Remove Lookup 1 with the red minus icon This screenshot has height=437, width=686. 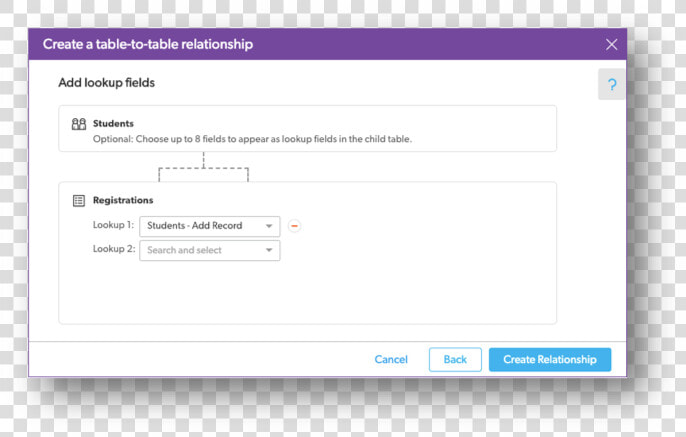coord(294,226)
